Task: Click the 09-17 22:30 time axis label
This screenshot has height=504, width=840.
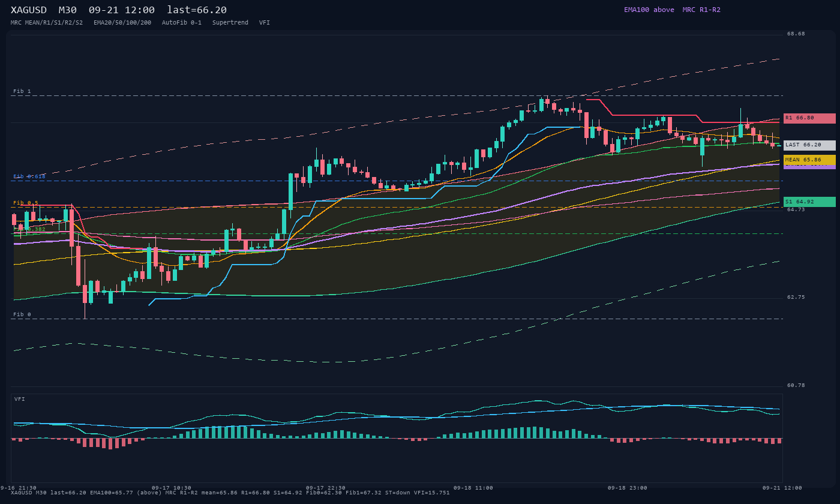Action: (x=326, y=488)
